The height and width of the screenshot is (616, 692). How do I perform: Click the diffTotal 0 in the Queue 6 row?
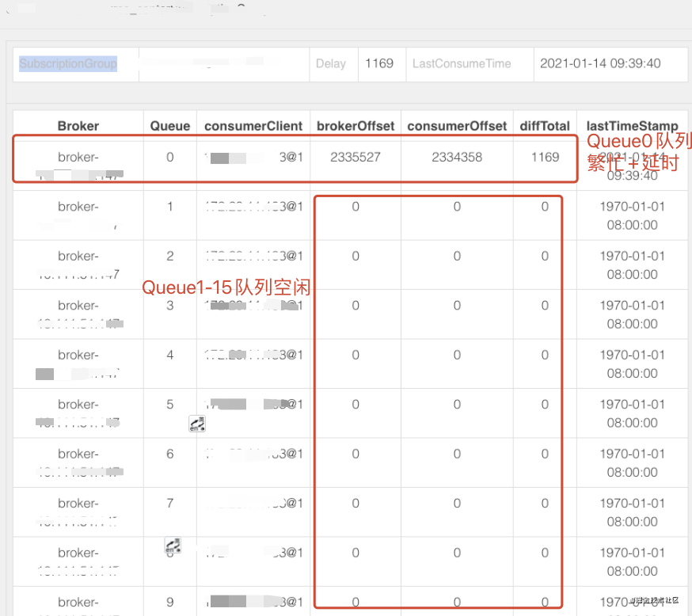click(545, 454)
